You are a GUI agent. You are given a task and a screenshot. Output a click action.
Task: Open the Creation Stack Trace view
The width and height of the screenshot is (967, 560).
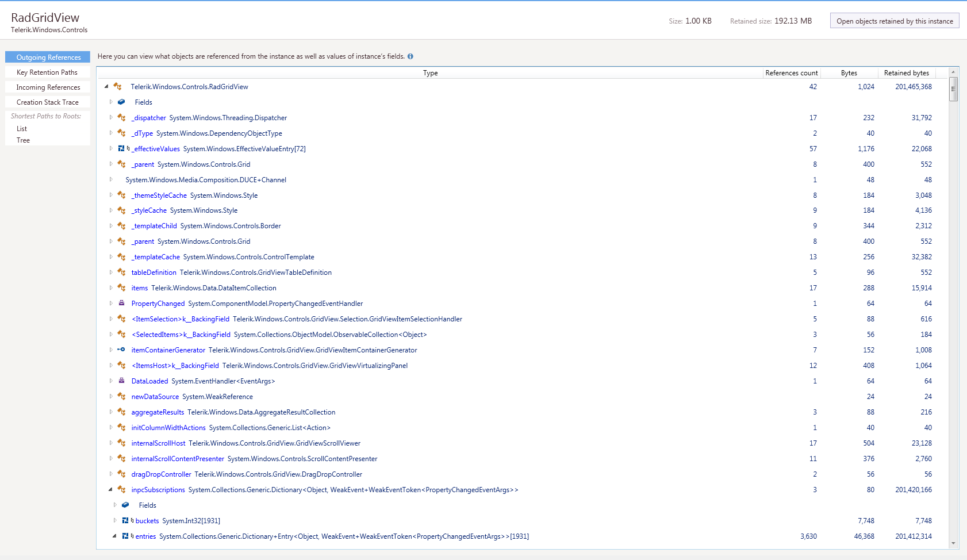pyautogui.click(x=48, y=102)
